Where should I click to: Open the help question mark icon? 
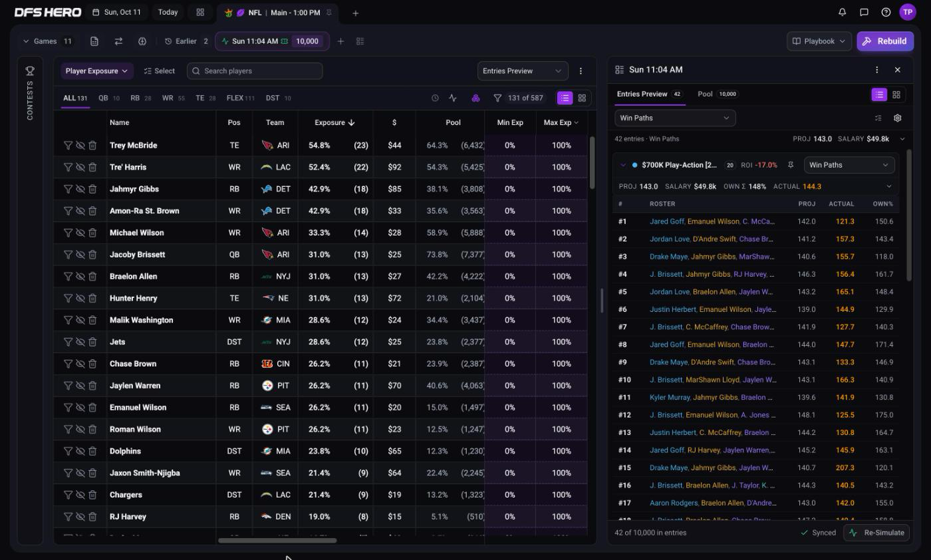tap(886, 12)
